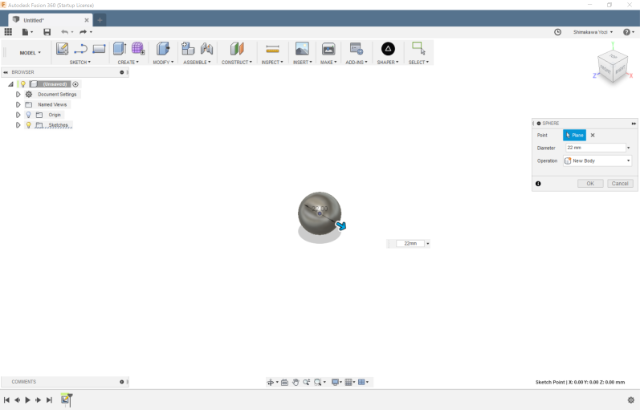Open timeline settings gear
This screenshot has width=640, height=410.
(631, 400)
